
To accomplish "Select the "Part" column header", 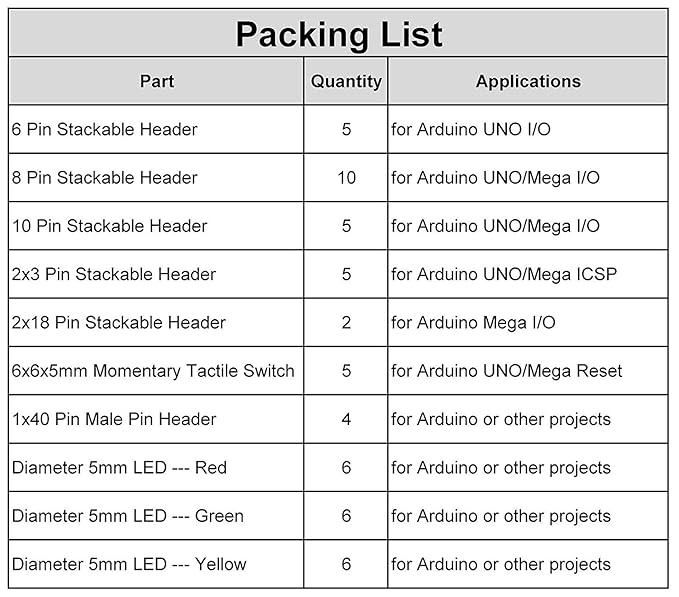I will (x=156, y=82).
